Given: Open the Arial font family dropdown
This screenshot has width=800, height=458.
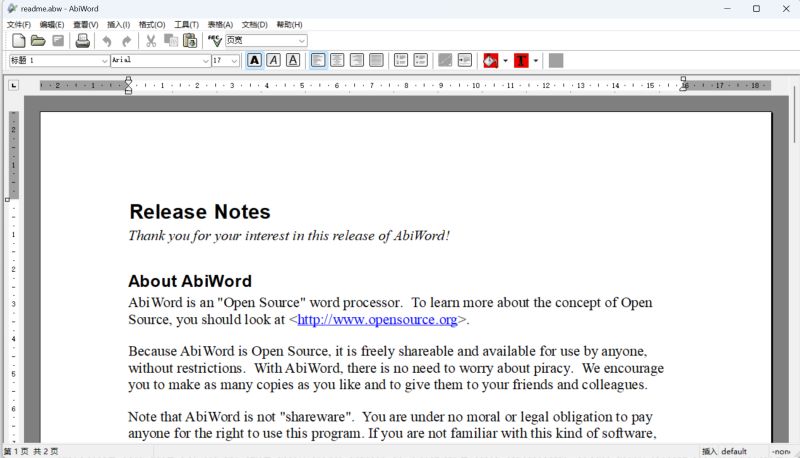Looking at the screenshot, I should [x=161, y=61].
